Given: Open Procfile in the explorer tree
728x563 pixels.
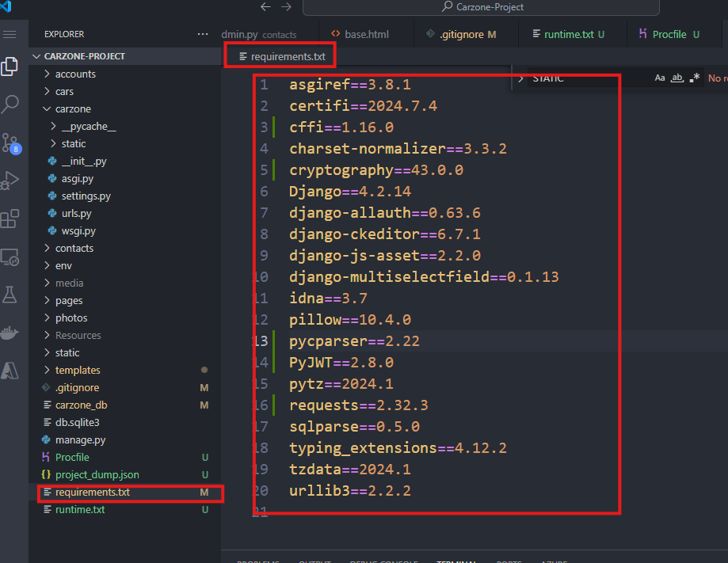Looking at the screenshot, I should [x=125, y=457].
